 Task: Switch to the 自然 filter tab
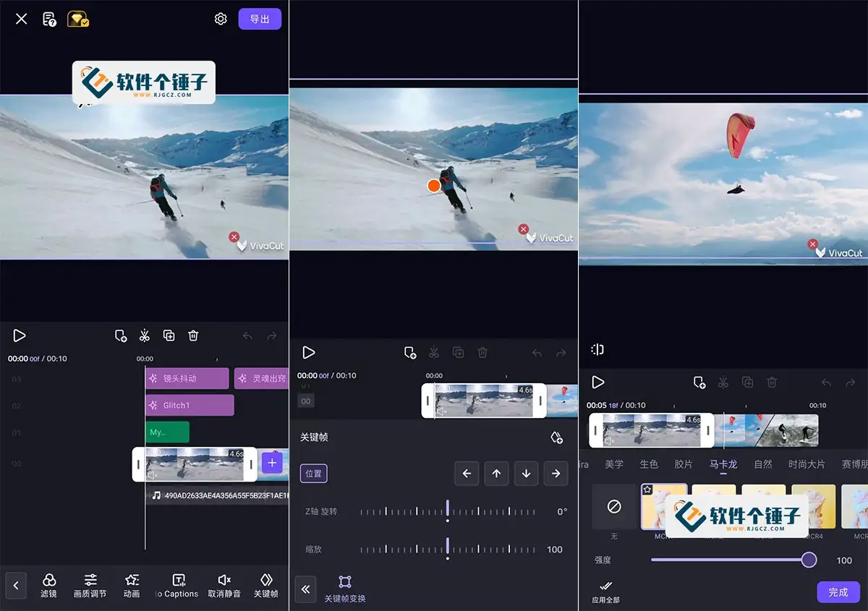tap(764, 464)
